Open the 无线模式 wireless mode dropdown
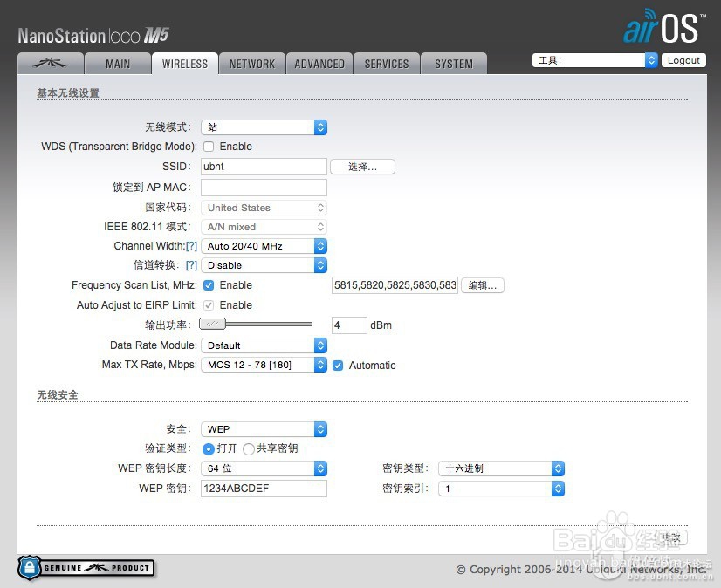The height and width of the screenshot is (588, 721). (264, 127)
